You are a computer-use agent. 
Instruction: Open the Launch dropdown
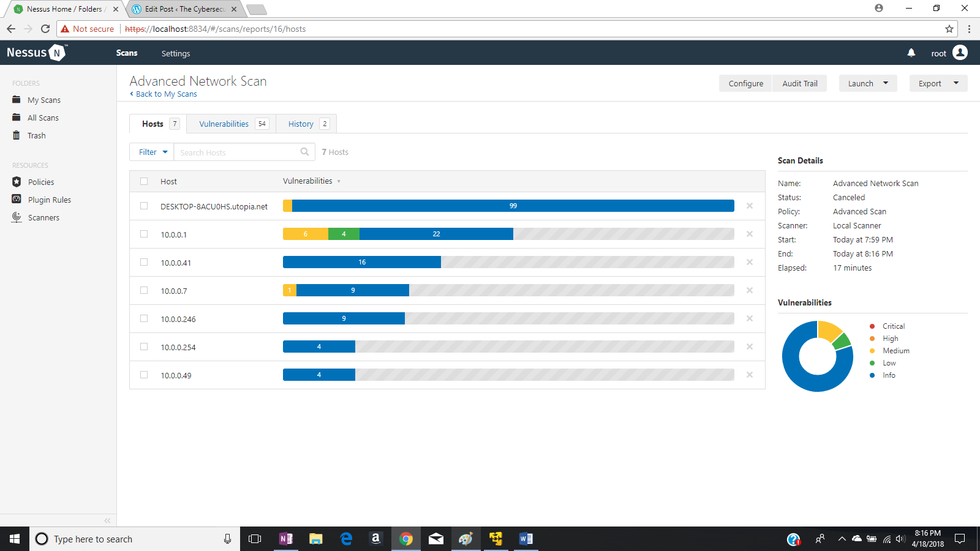click(x=867, y=83)
